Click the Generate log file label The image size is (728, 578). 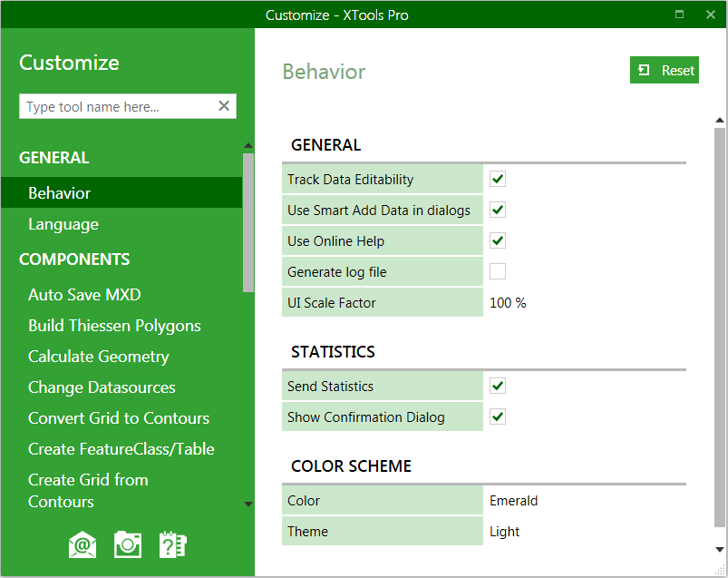point(336,272)
